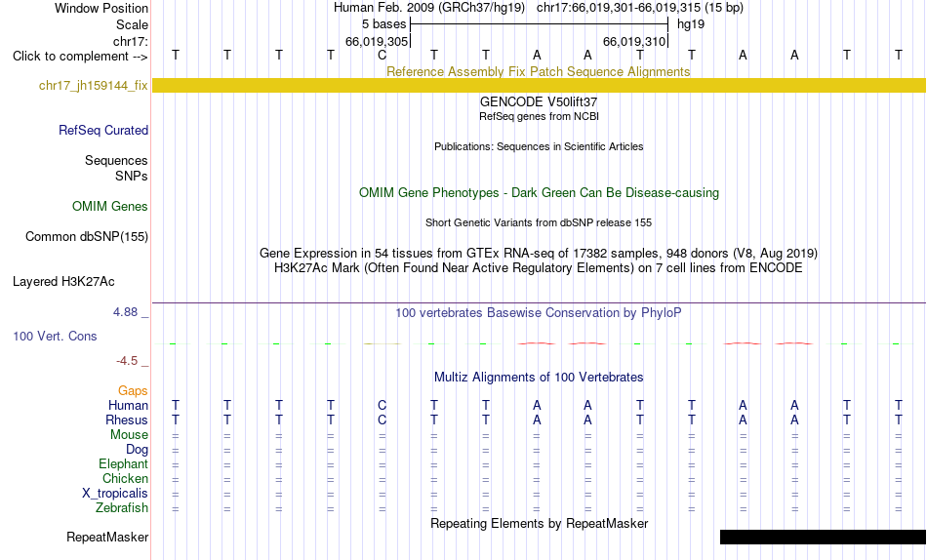Click the RefSeq Curated track label
This screenshot has width=927, height=560.
click(103, 130)
